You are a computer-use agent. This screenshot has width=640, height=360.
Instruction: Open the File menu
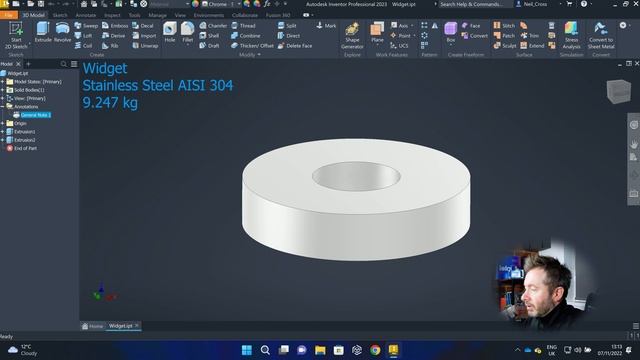pyautogui.click(x=9, y=15)
